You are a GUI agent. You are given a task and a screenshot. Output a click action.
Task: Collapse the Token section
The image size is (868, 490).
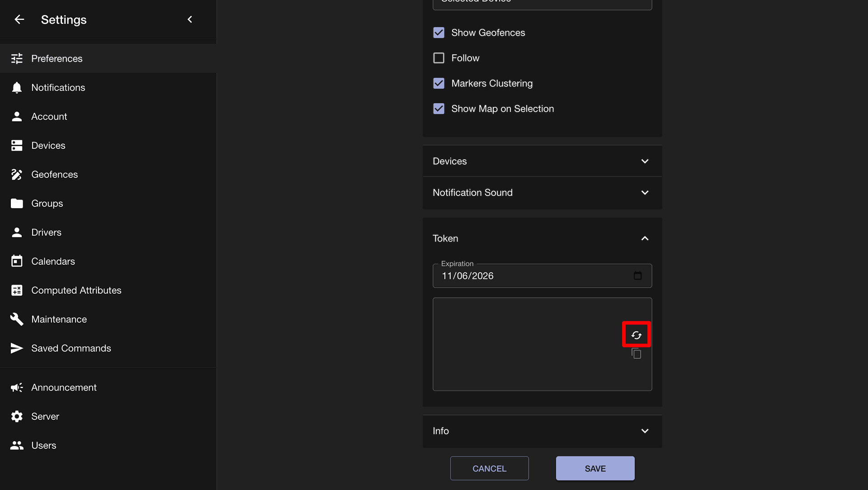pos(542,238)
